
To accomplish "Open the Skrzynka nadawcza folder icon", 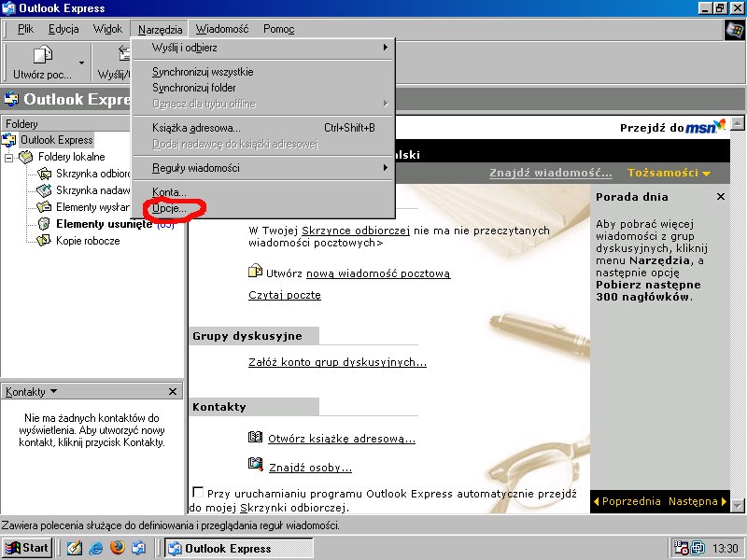I will 44,190.
